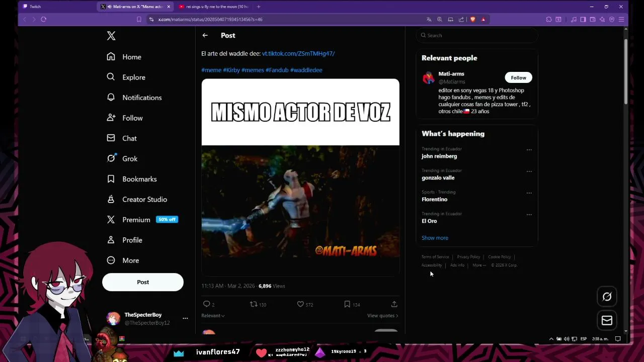Screen dimensions: 644x362
Task: Open Mati-arms profile name link
Action: point(451,74)
